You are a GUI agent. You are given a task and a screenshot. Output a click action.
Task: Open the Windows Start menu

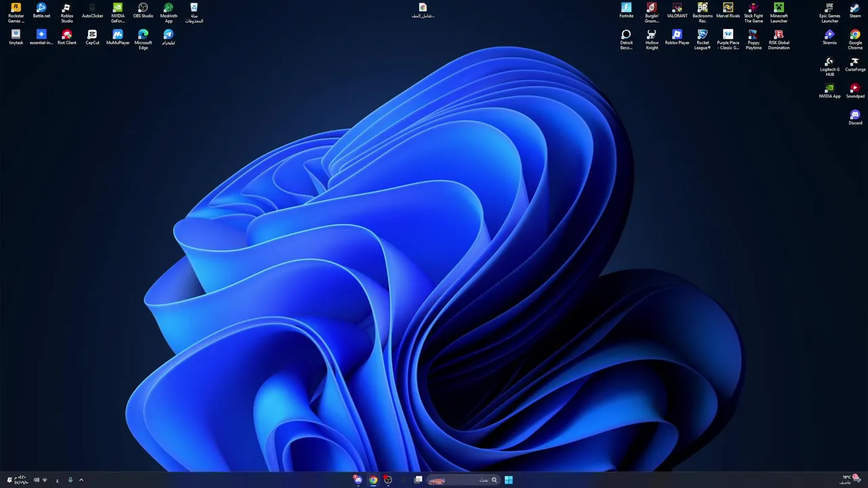509,480
